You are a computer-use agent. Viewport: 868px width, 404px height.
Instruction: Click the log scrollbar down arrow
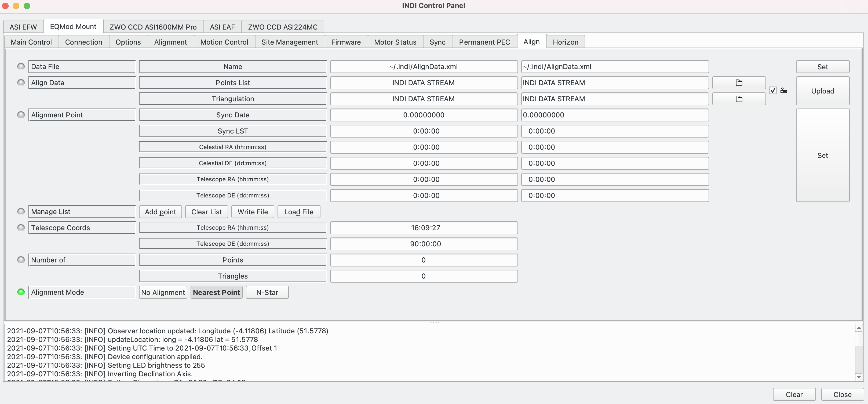tap(859, 377)
